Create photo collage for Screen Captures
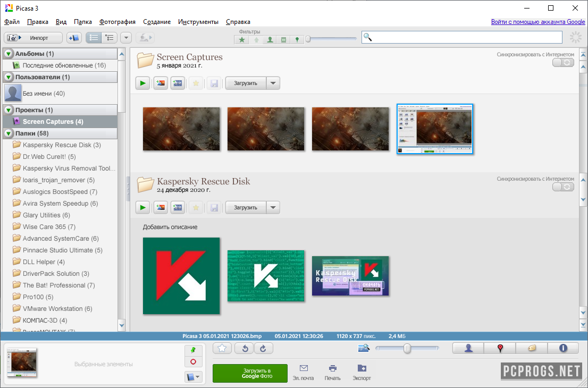The height and width of the screenshot is (388, 588). (161, 83)
